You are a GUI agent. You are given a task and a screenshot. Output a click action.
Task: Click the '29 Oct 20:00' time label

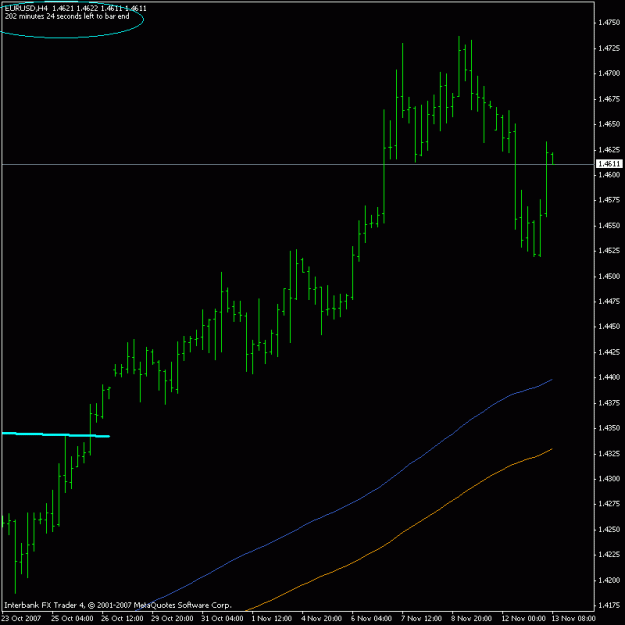point(173,618)
